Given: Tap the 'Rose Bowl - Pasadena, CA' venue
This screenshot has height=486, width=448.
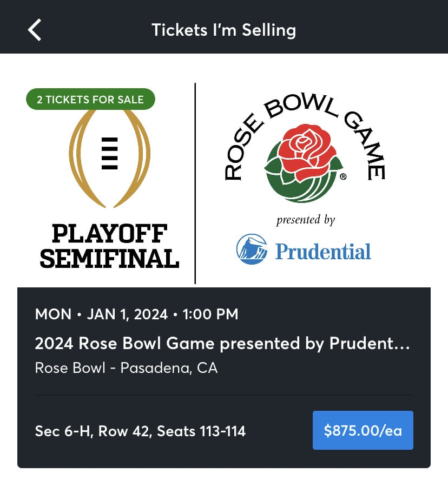Looking at the screenshot, I should (x=126, y=368).
